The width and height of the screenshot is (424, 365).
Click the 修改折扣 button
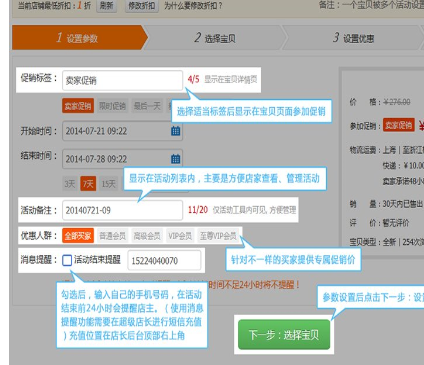point(142,6)
